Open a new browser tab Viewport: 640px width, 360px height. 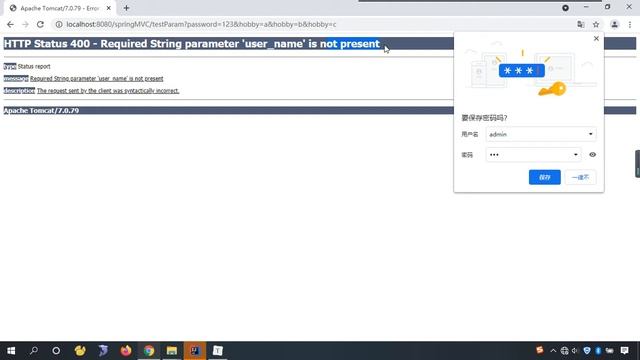126,8
